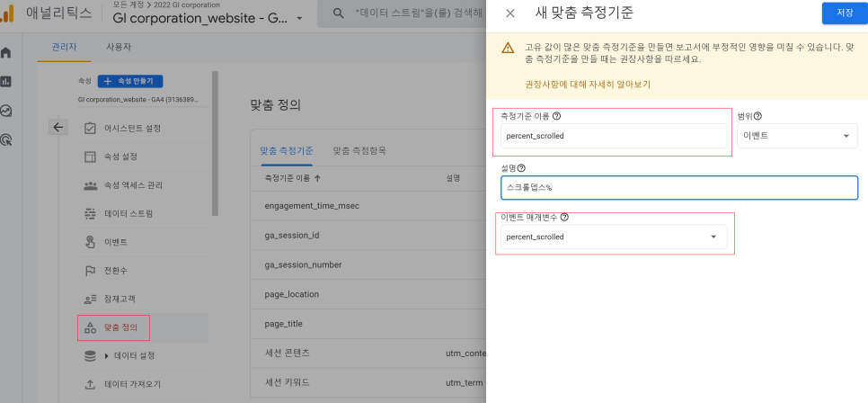Click help icon next to 이벤트 매개변수

coord(564,217)
